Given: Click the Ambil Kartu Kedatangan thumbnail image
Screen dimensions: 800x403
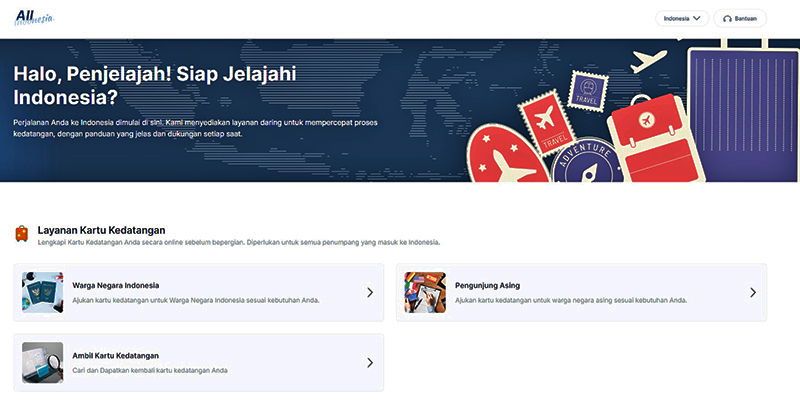Looking at the screenshot, I should pos(43,363).
